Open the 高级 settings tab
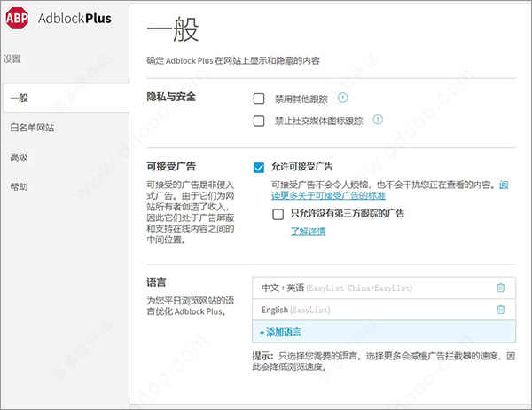The width and height of the screenshot is (532, 410). click(x=20, y=157)
